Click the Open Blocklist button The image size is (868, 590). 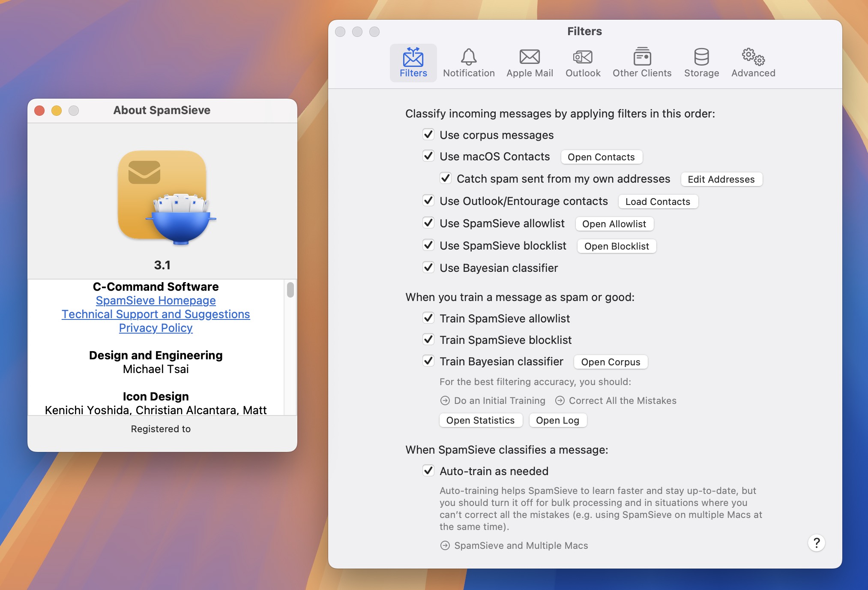(617, 246)
